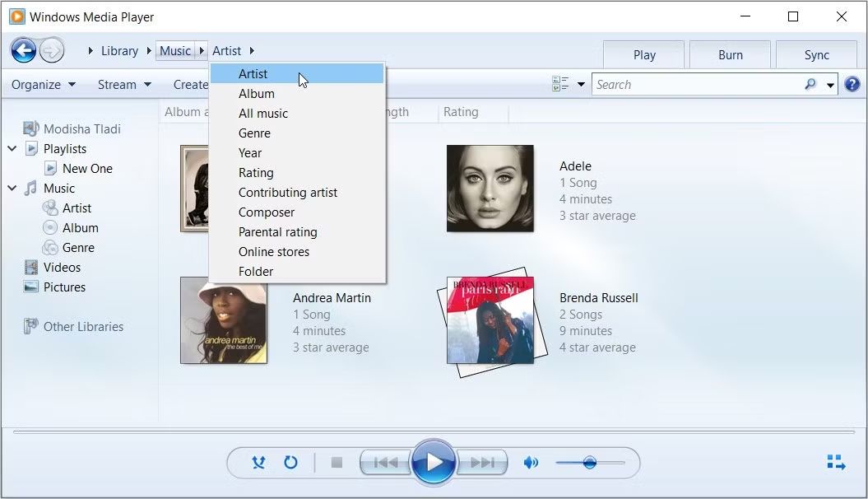
Task: Select the Andrea Martin album thumbnail
Action: point(224,320)
